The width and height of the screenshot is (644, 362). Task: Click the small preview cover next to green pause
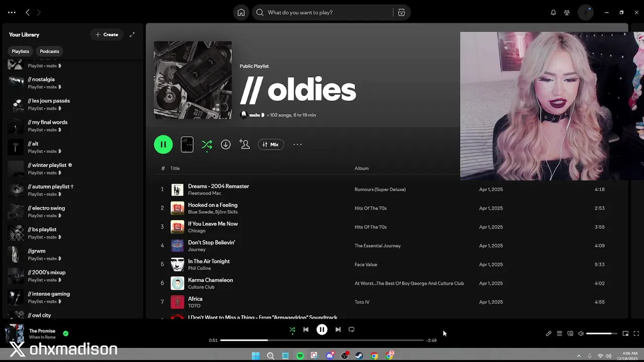click(187, 144)
